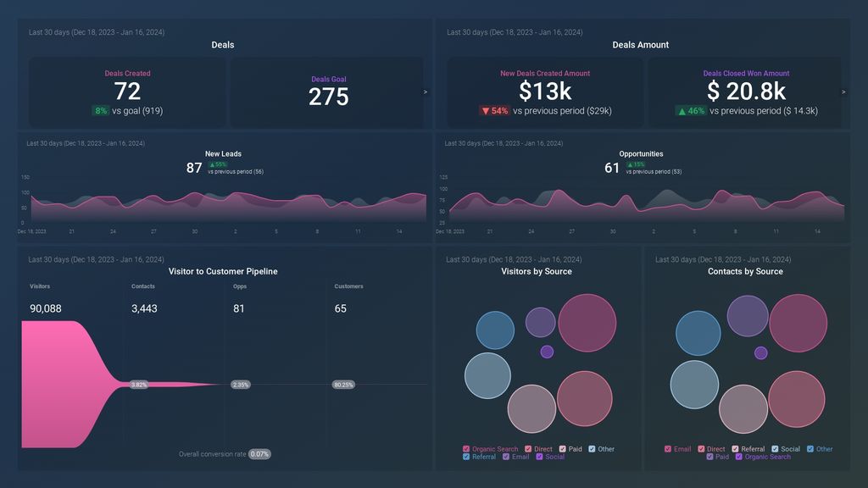Click the 2.35% funnel conversion badge
This screenshot has width=868, height=488.
coord(241,385)
